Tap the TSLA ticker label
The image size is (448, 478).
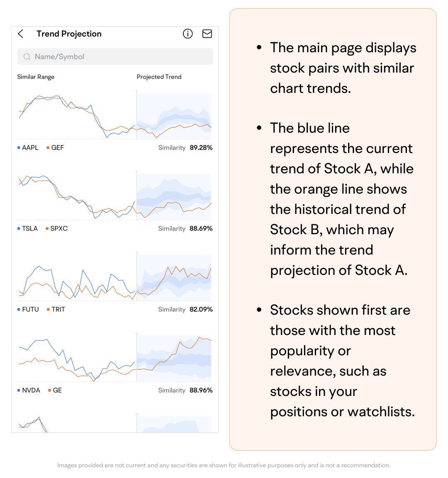[29, 228]
